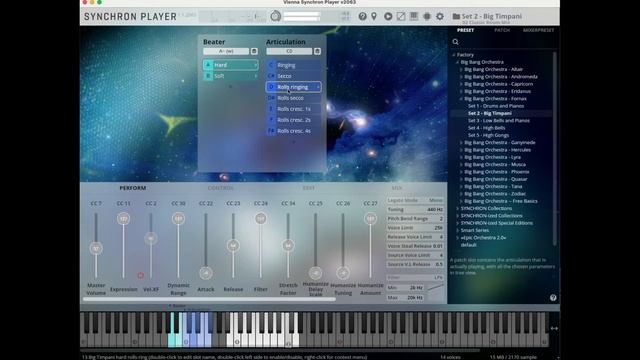Click the Expression CC 11 slider handle

pyautogui.click(x=123, y=218)
